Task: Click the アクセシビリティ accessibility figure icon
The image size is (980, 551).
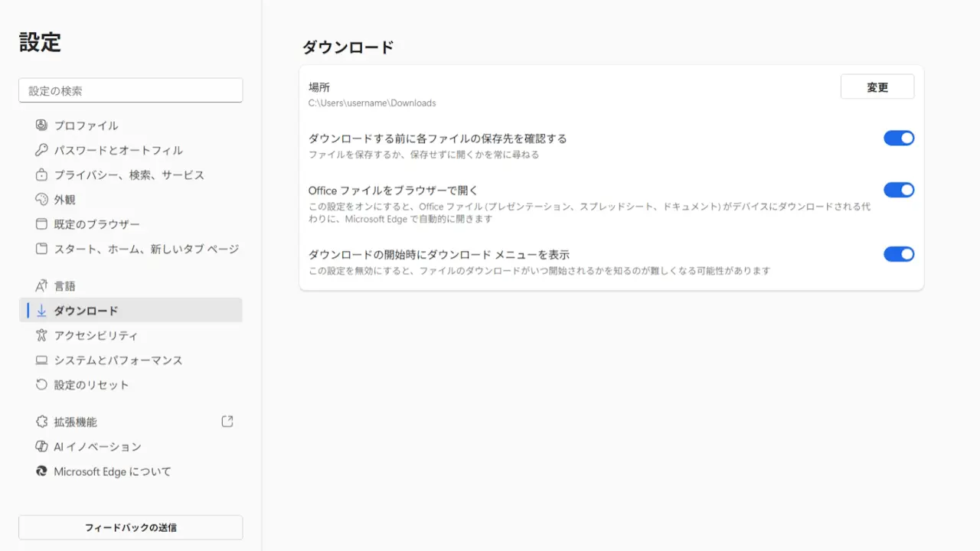Action: [x=41, y=335]
